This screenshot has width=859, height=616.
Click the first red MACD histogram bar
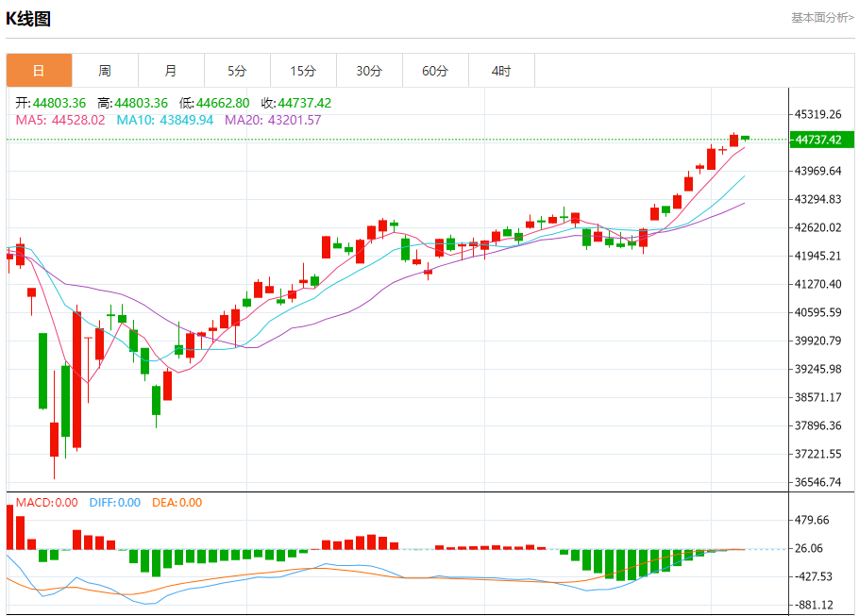(9, 527)
